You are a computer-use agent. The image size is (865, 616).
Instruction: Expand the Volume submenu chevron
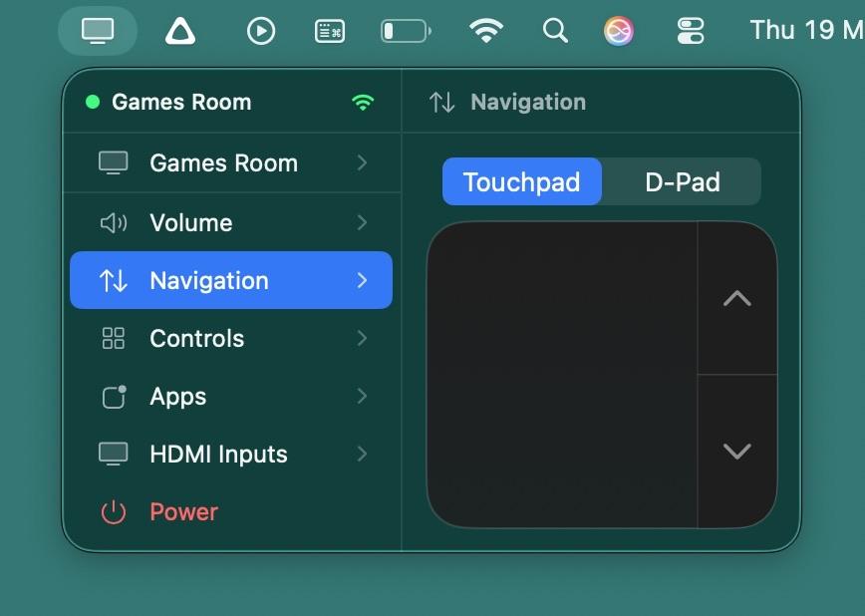(362, 222)
